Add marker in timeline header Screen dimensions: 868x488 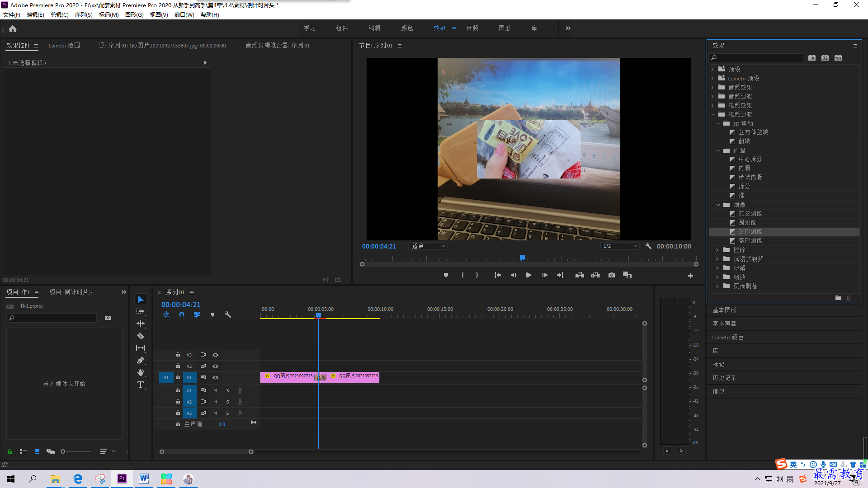(212, 314)
